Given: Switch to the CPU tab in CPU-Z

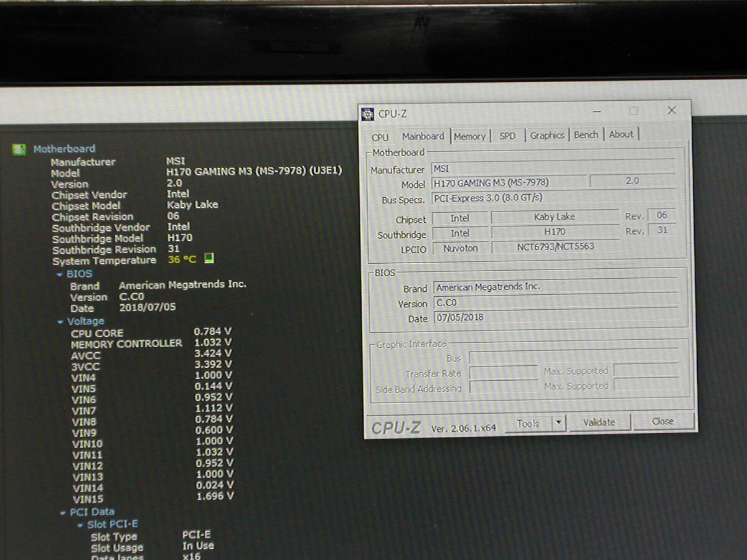Looking at the screenshot, I should pyautogui.click(x=380, y=137).
